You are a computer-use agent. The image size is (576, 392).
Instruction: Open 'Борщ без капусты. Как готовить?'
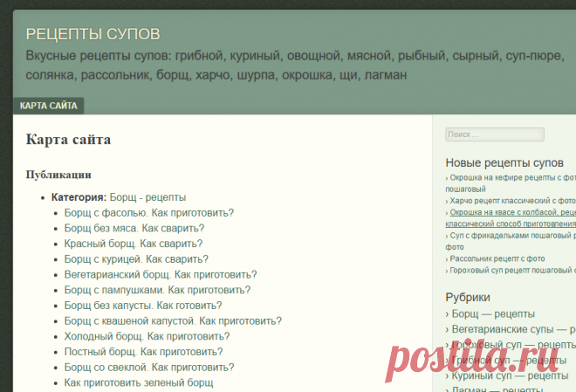tap(143, 306)
